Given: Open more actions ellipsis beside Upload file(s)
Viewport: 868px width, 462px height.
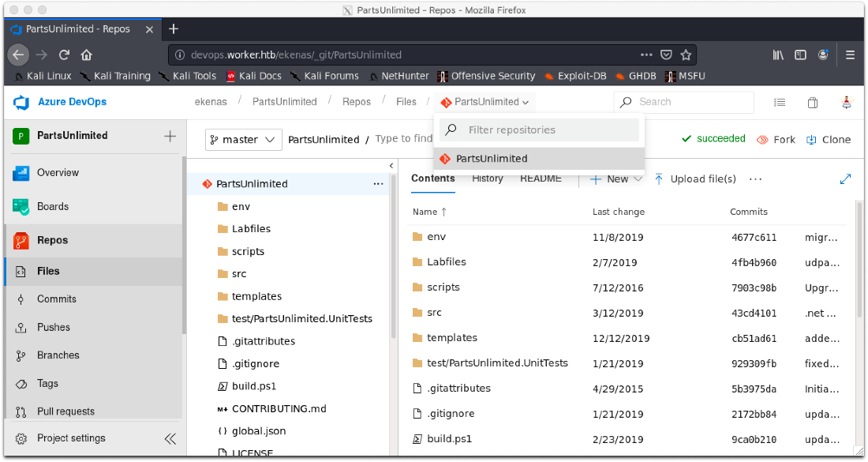Looking at the screenshot, I should [756, 179].
